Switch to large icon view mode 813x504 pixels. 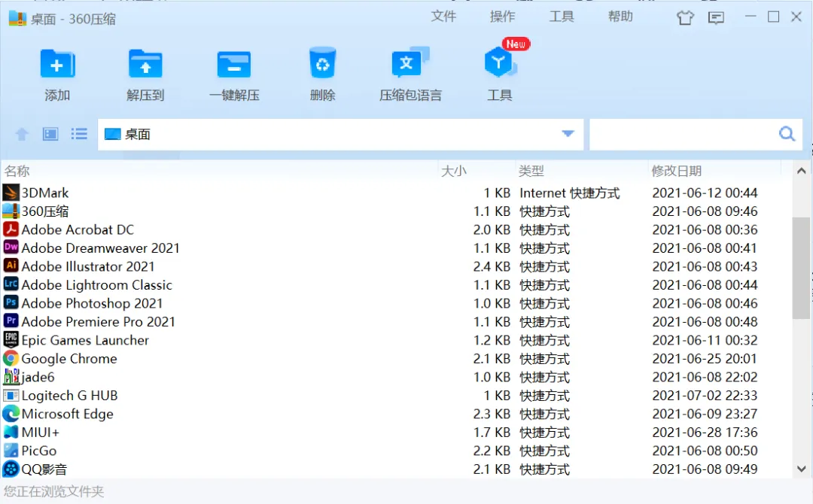[x=50, y=134]
